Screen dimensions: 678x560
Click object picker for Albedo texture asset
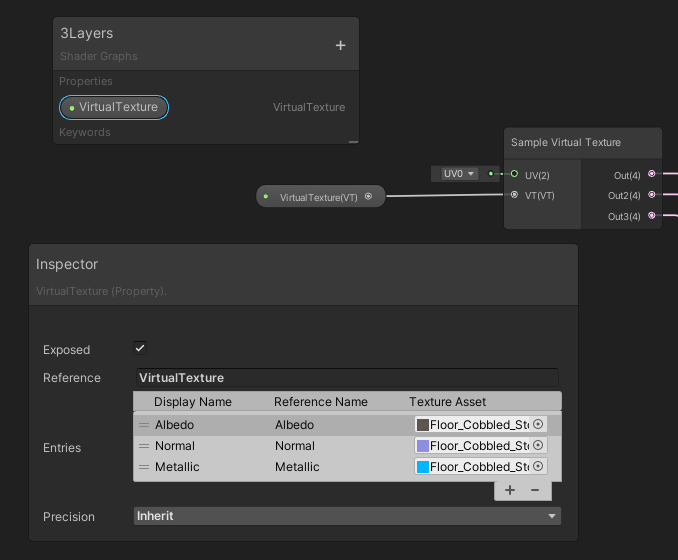coord(538,424)
